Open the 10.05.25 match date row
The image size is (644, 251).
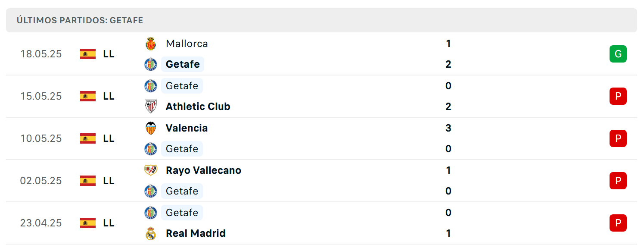pyautogui.click(x=321, y=138)
